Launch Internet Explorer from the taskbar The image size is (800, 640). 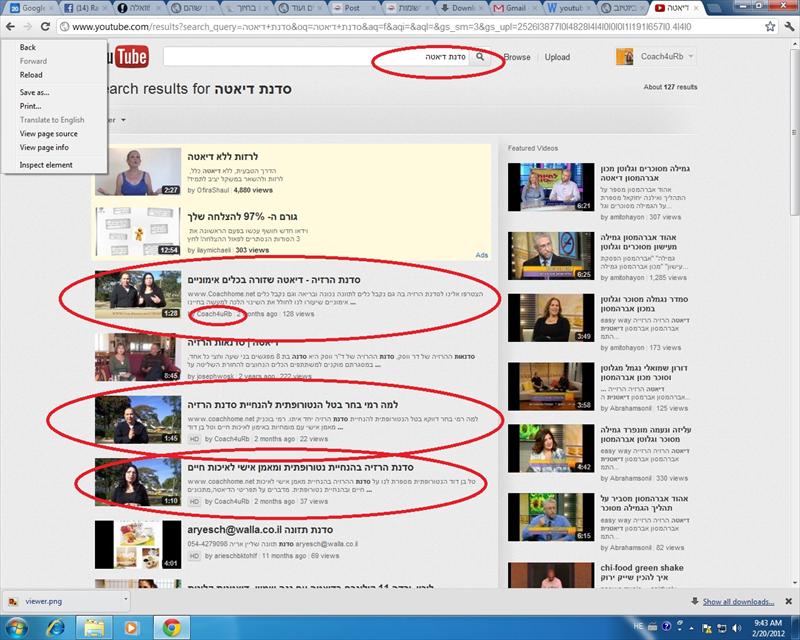[55, 627]
